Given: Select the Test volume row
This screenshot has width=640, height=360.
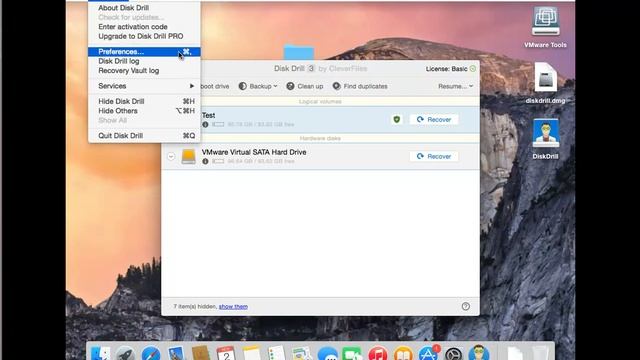Looking at the screenshot, I should pyautogui.click(x=320, y=120).
